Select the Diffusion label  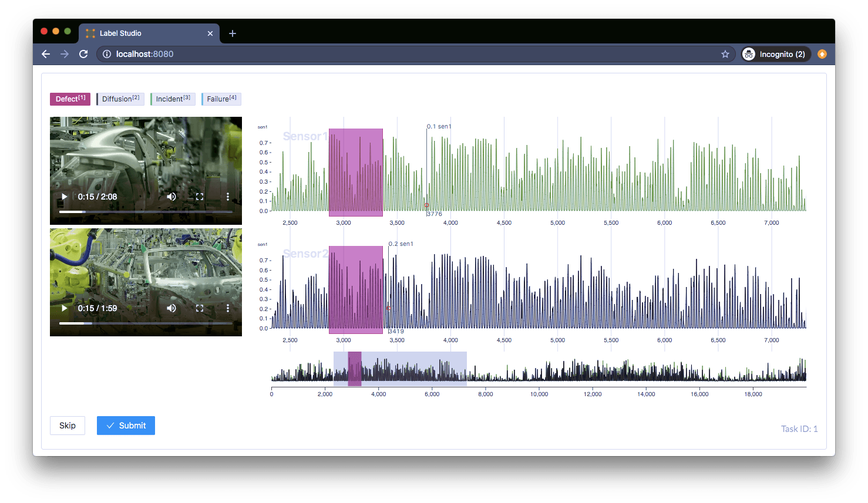pyautogui.click(x=120, y=99)
